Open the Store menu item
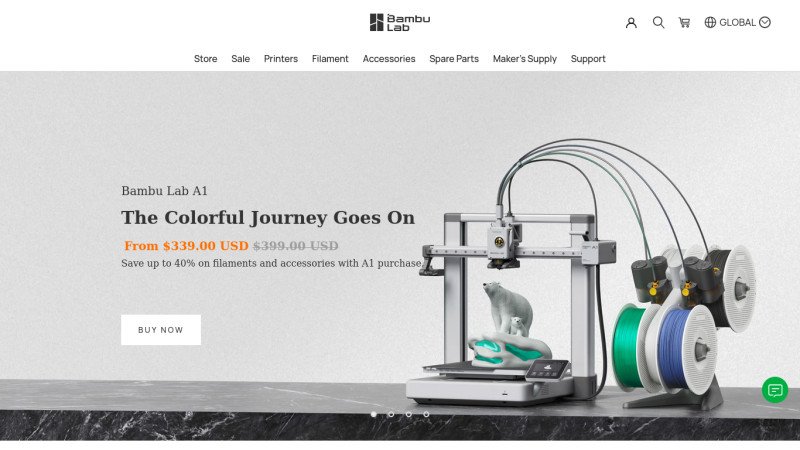Image resolution: width=800 pixels, height=450 pixels. [x=206, y=59]
